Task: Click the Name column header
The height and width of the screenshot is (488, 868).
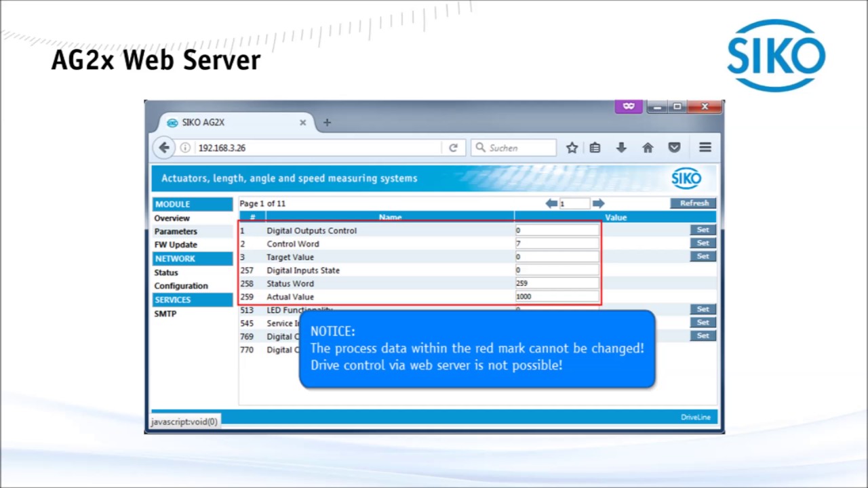Action: 390,218
